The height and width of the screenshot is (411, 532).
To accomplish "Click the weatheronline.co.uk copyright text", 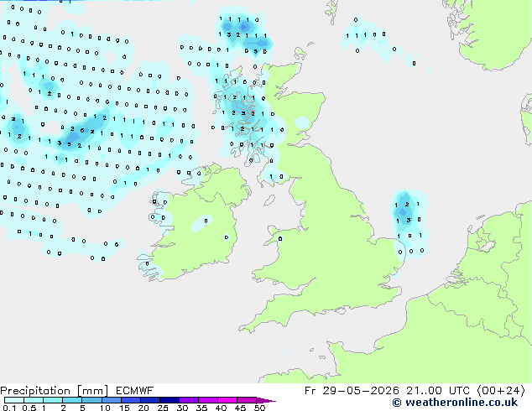I will click(x=455, y=403).
